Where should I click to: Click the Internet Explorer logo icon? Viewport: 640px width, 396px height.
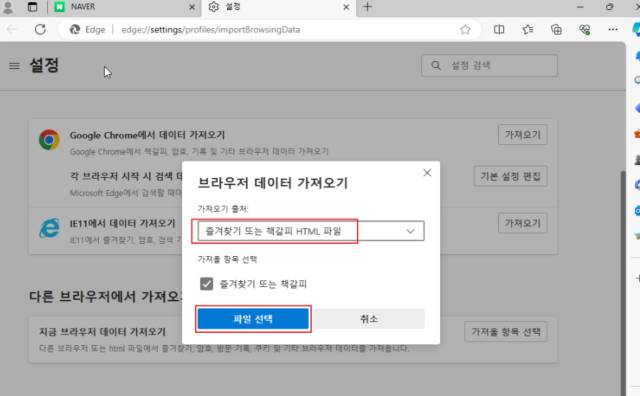tap(49, 228)
